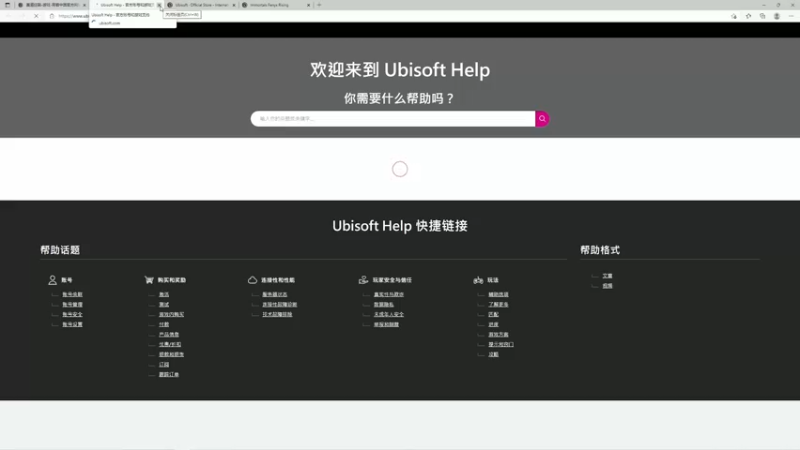This screenshot has width=800, height=450.
Task: Open the sixth link under 购买和奖励
Action: pyautogui.click(x=170, y=344)
